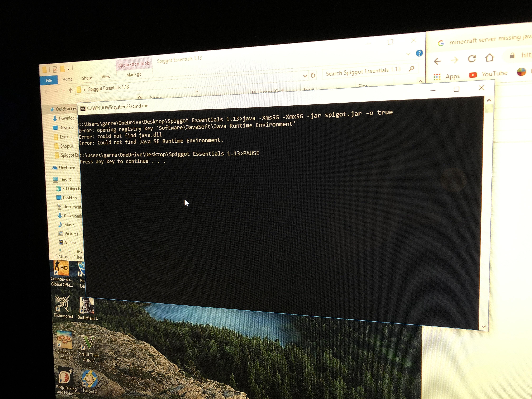Click the Google favicon on the Chrome tab
Image resolution: width=532 pixels, height=399 pixels.
click(441, 43)
